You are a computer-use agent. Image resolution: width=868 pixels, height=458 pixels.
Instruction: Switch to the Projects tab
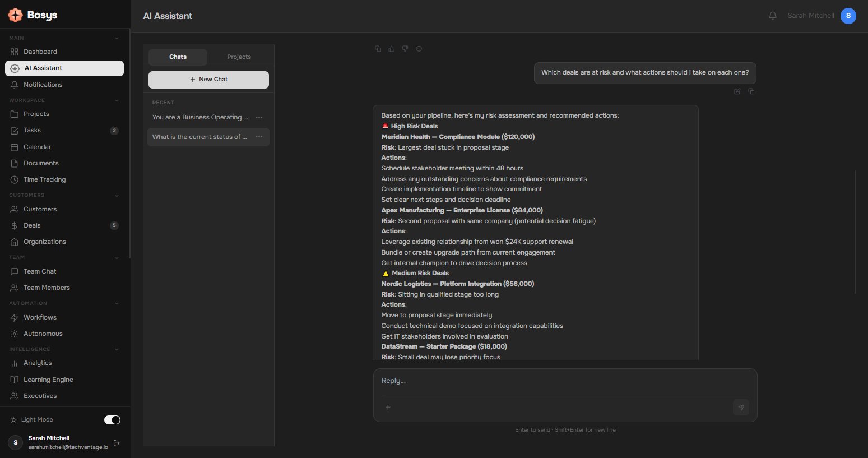tap(239, 57)
